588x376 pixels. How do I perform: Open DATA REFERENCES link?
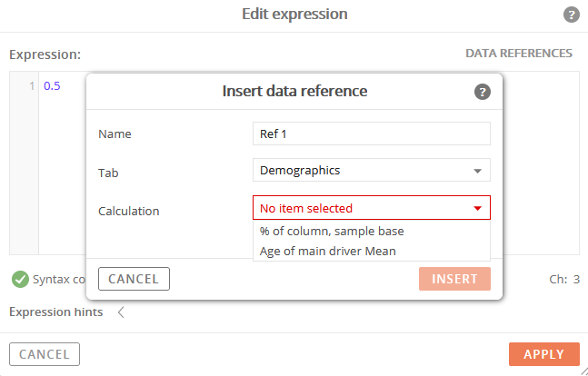click(519, 54)
